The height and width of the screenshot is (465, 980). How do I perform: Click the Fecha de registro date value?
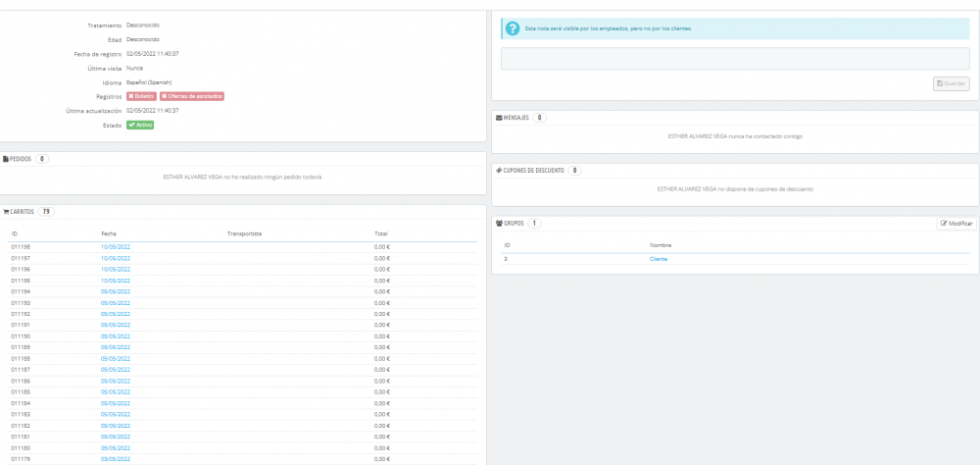coord(153,54)
